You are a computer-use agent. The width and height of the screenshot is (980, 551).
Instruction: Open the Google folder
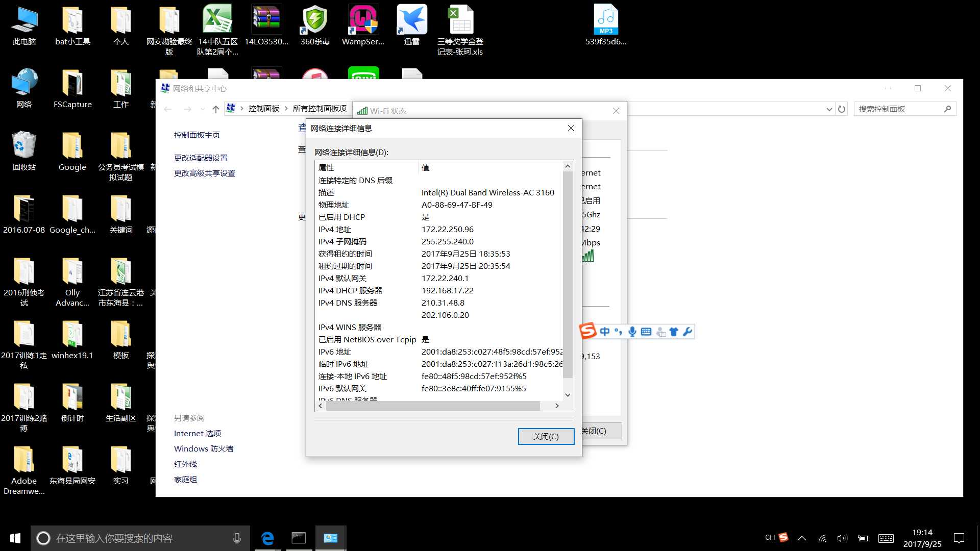point(72,151)
